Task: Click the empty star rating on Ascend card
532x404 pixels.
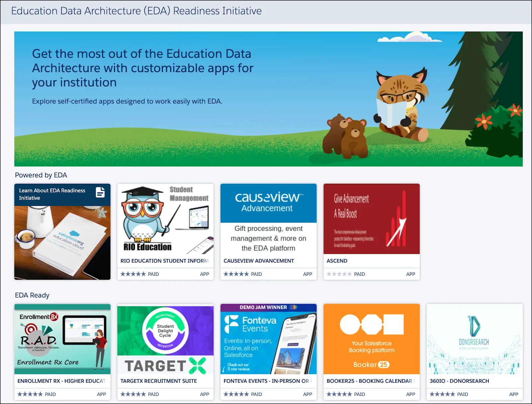Action: click(x=339, y=274)
